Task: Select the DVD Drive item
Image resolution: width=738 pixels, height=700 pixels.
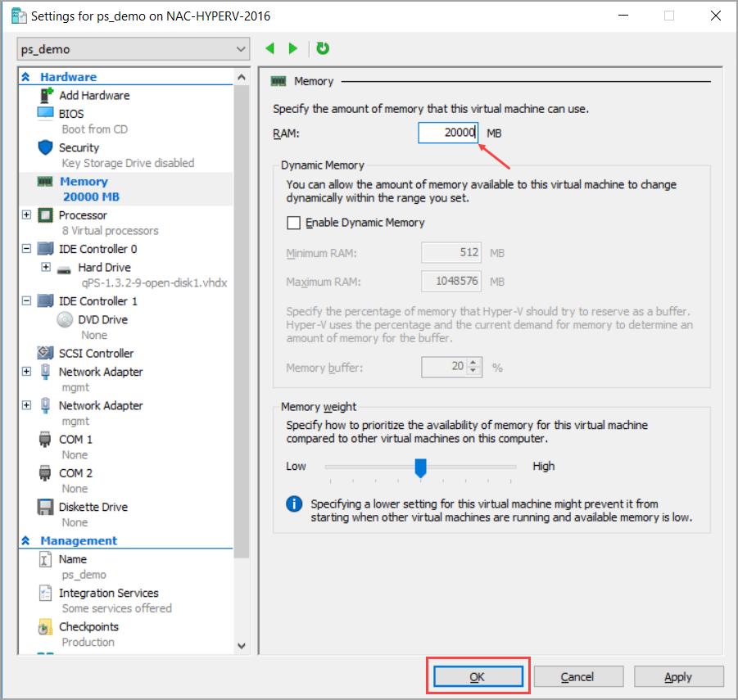Action: (x=102, y=320)
